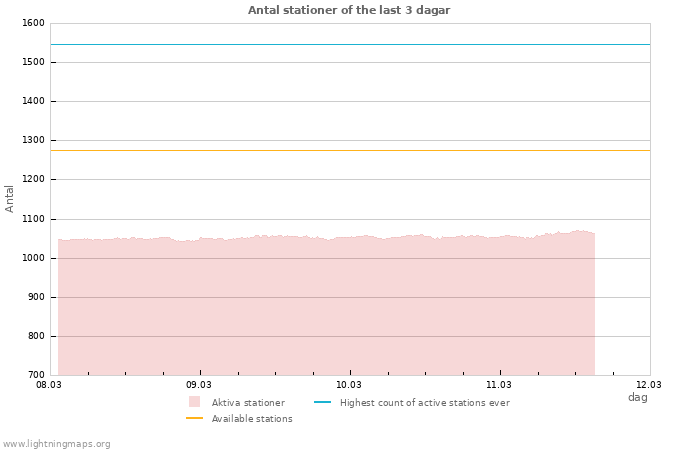700x450 pixels.
Task: Click the 1000 y-axis value
Action: click(33, 258)
